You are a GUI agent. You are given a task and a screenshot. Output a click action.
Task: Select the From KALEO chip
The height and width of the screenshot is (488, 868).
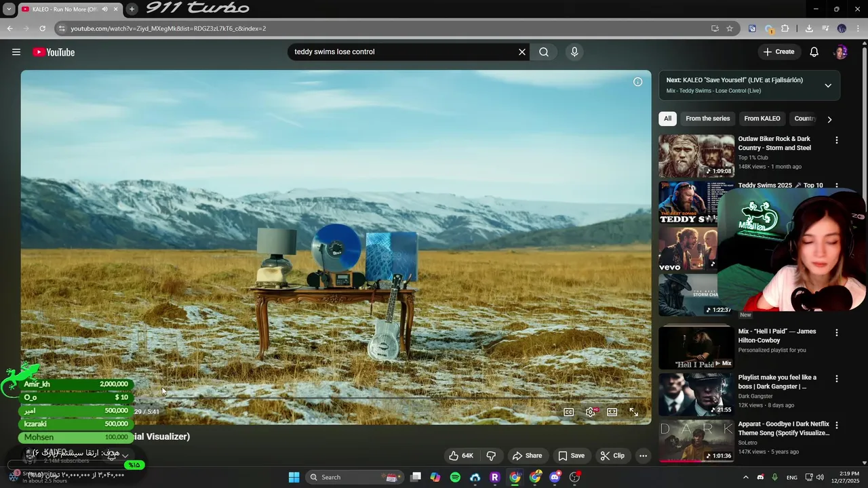point(762,119)
